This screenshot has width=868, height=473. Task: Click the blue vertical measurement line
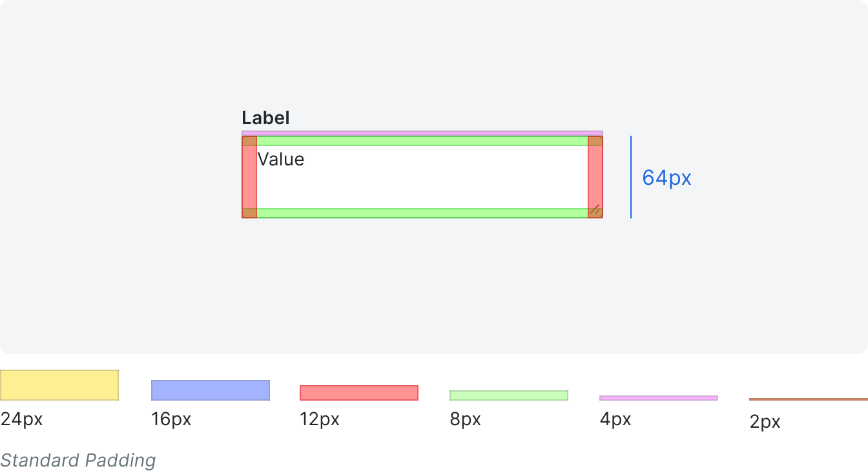click(x=631, y=177)
